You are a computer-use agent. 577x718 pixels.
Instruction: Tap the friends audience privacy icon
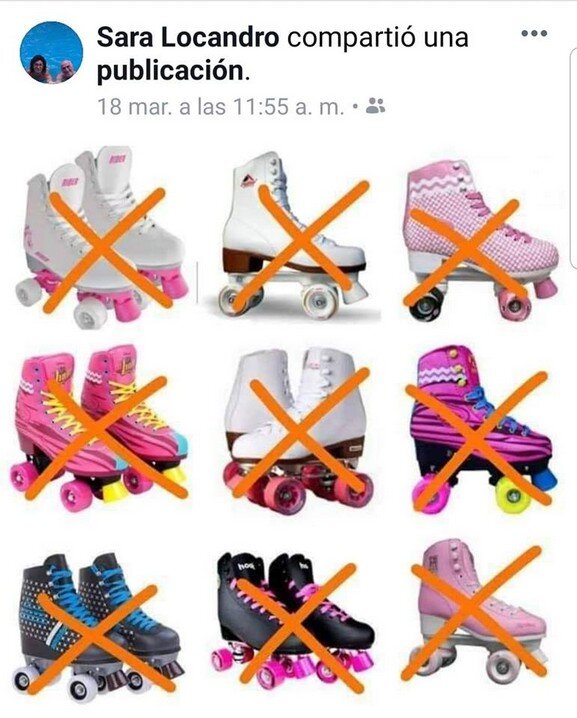point(376,106)
